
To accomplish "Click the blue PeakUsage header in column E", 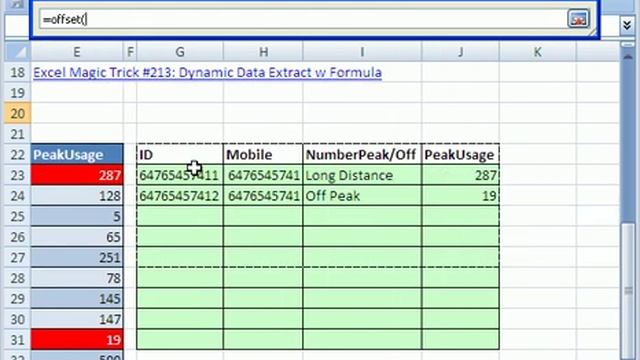I will coord(77,154).
